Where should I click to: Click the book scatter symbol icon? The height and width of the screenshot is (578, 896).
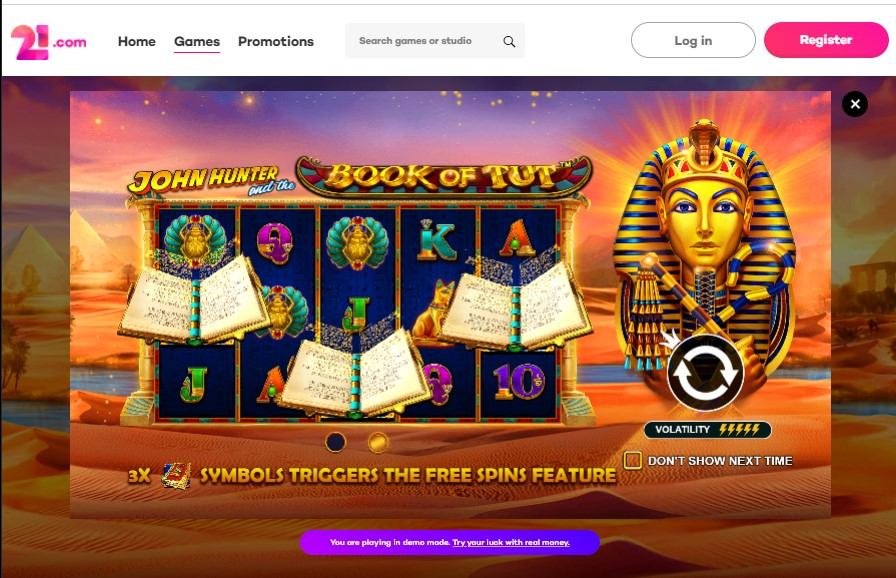click(x=176, y=475)
